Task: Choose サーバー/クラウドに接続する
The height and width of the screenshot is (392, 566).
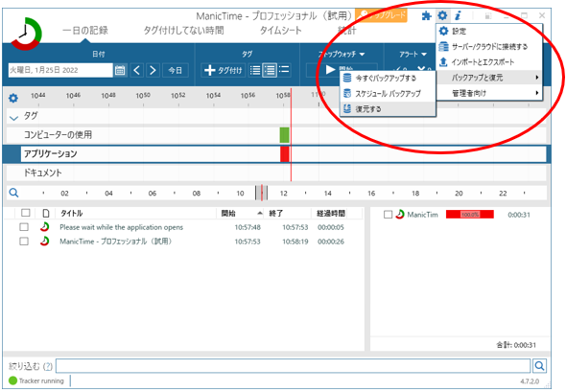Action: pyautogui.click(x=489, y=47)
